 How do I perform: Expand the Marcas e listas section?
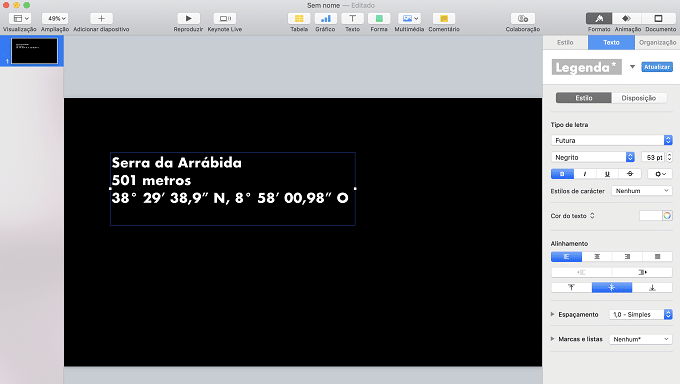point(552,339)
